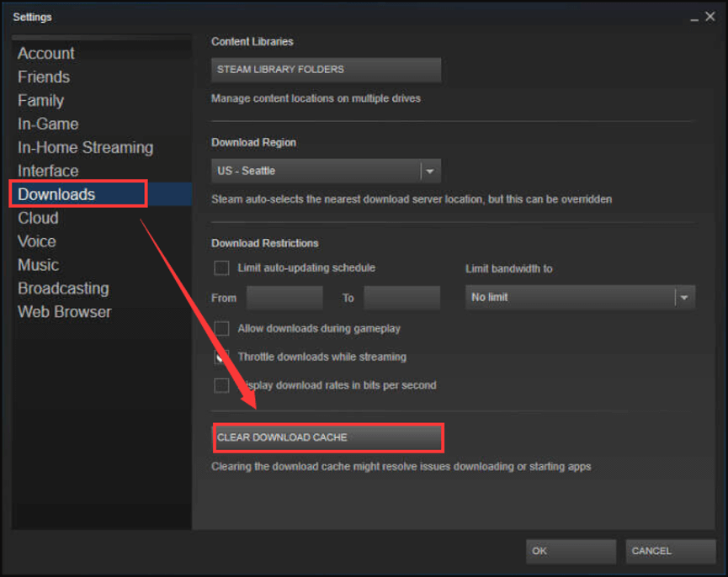Click Clear Download Cache button
The image size is (728, 577).
click(327, 437)
